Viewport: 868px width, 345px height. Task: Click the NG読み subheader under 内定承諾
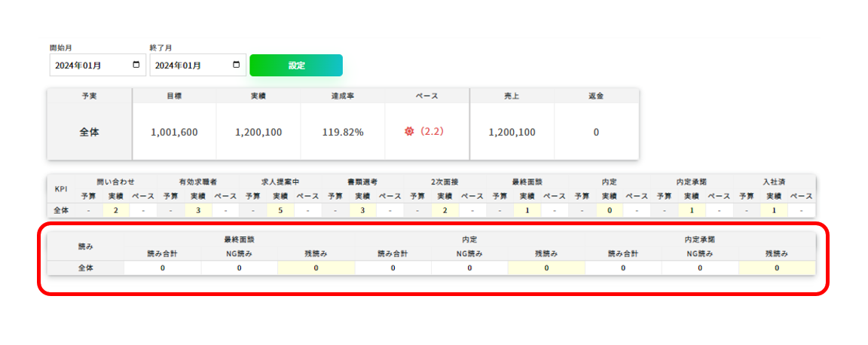700,254
